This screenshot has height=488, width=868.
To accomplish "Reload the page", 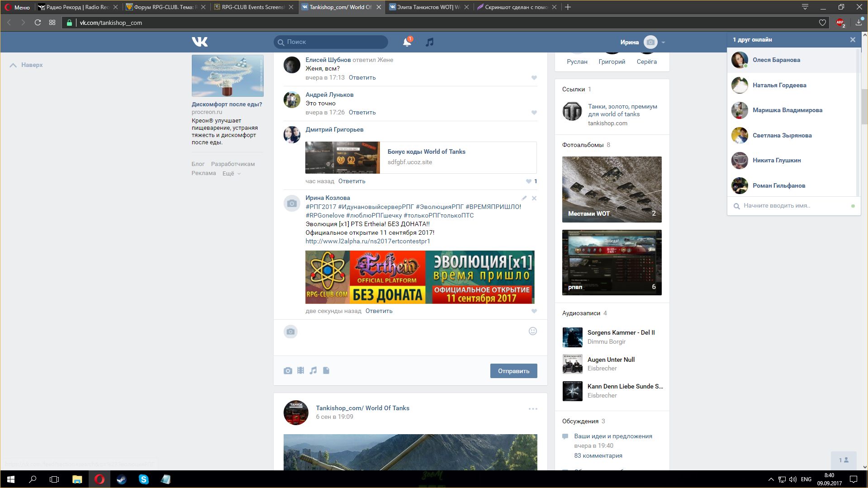I will (38, 23).
